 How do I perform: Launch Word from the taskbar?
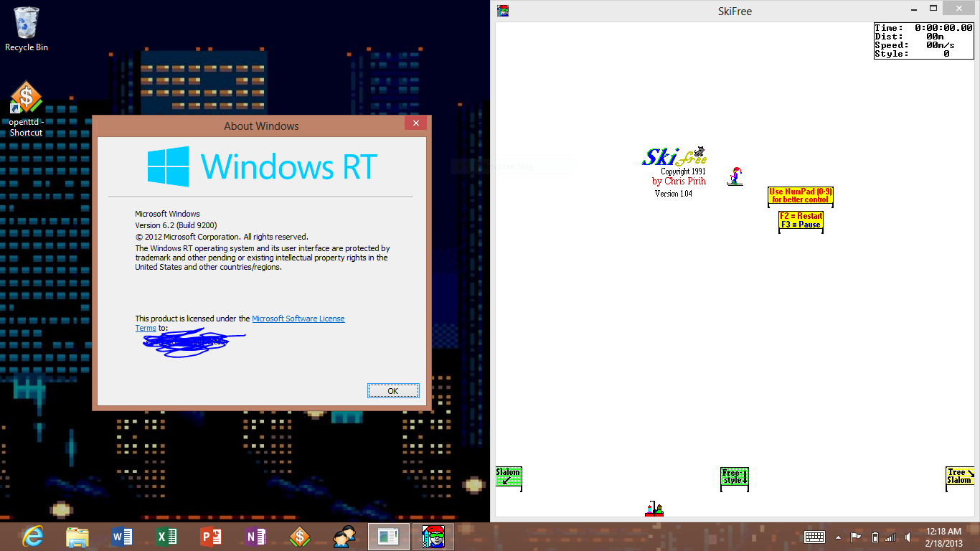click(x=123, y=537)
